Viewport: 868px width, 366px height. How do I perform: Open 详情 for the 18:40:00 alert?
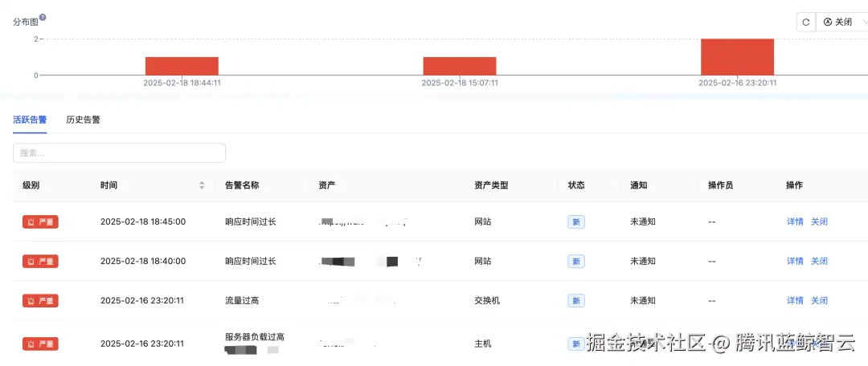point(795,261)
